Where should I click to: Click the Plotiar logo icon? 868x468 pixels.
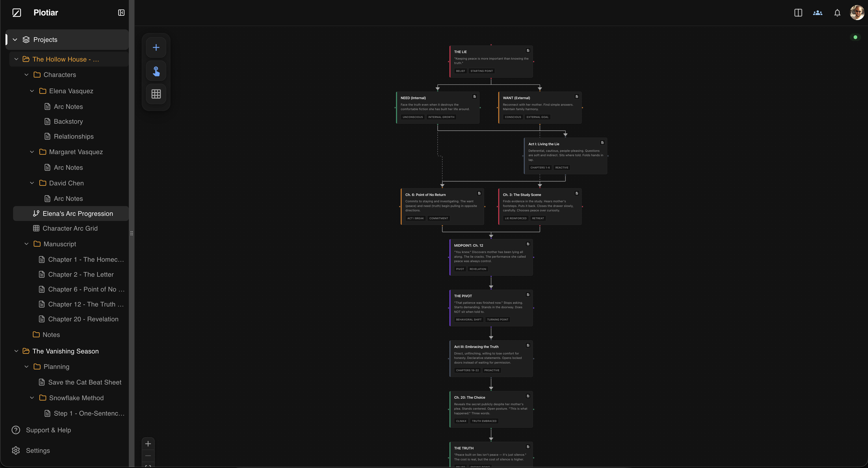16,12
